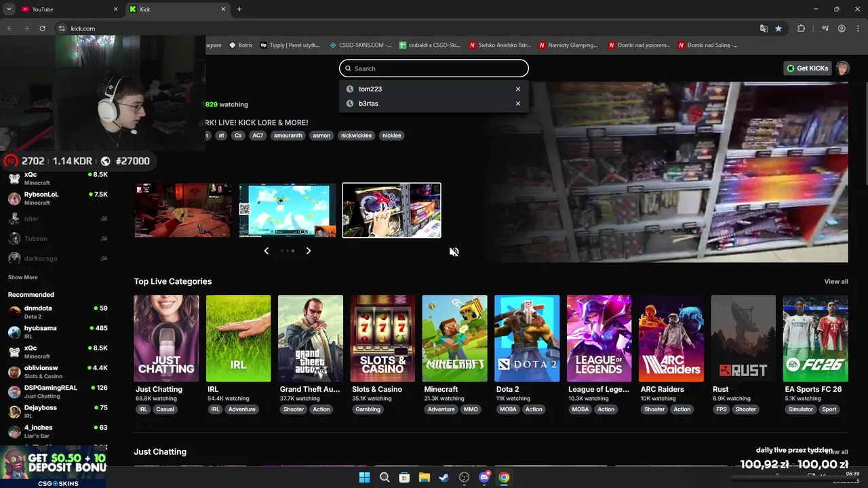Select recent search b3rtas
The height and width of the screenshot is (488, 868).
click(368, 104)
